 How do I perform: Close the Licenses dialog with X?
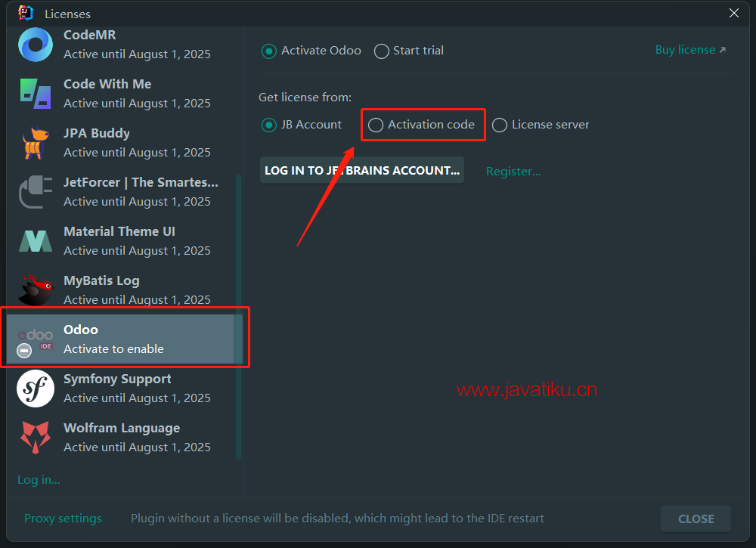[734, 13]
